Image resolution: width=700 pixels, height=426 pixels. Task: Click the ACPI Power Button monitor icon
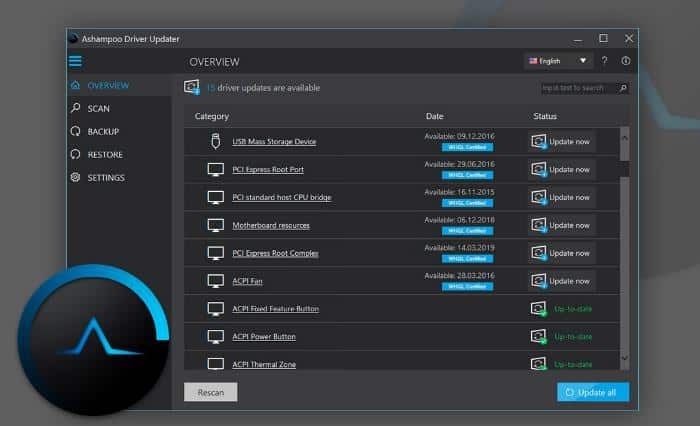[x=216, y=336]
